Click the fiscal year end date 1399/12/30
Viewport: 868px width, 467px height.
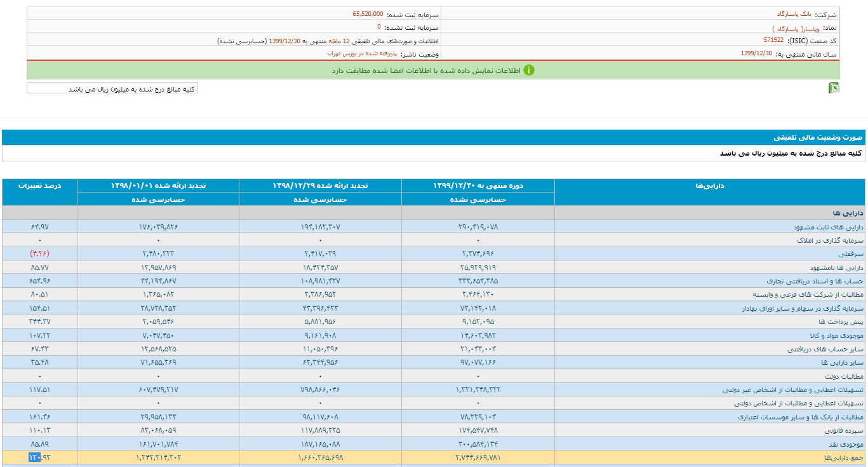(756, 53)
